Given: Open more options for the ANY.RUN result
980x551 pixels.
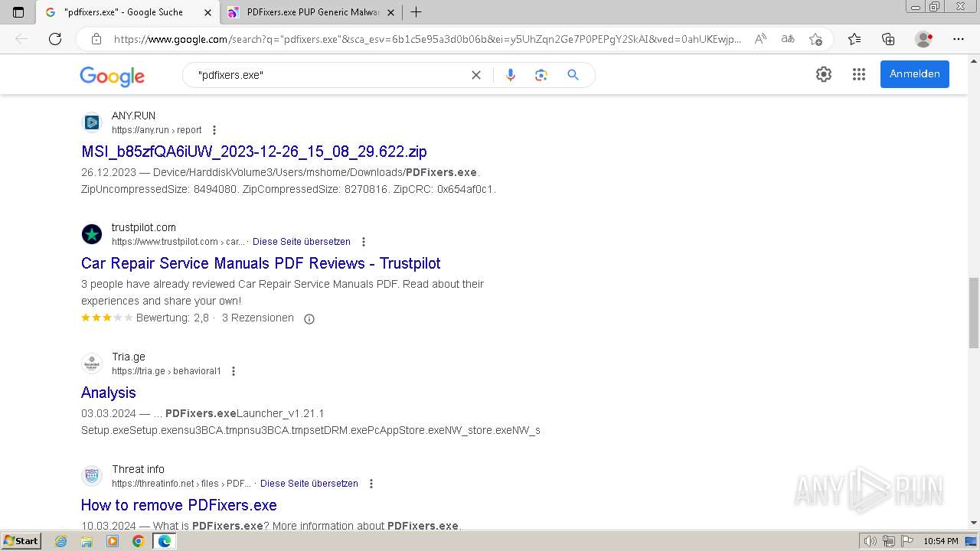Looking at the screenshot, I should pyautogui.click(x=214, y=130).
